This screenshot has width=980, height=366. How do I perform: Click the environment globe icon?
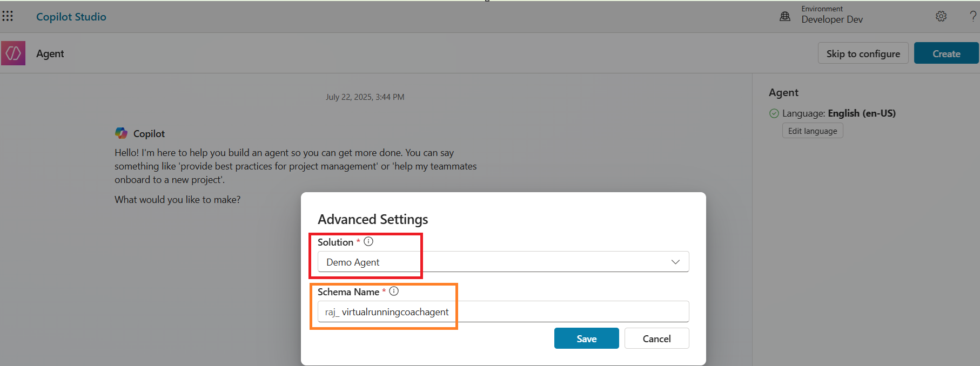coord(785,16)
